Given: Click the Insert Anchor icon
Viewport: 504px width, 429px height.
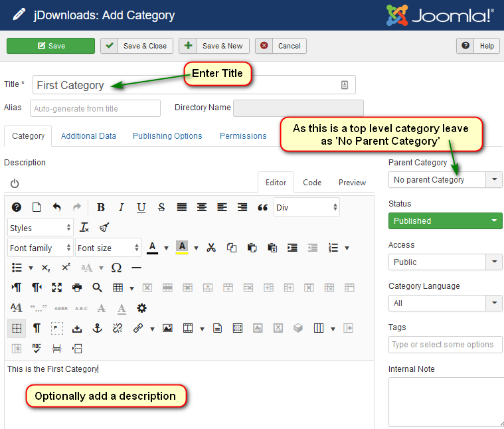Looking at the screenshot, I should pyautogui.click(x=97, y=328).
